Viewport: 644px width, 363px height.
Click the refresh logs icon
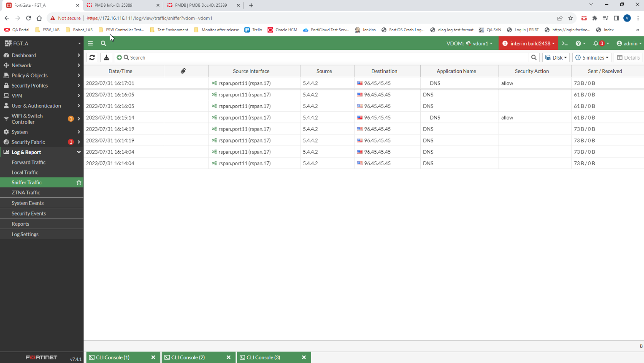pyautogui.click(x=92, y=57)
